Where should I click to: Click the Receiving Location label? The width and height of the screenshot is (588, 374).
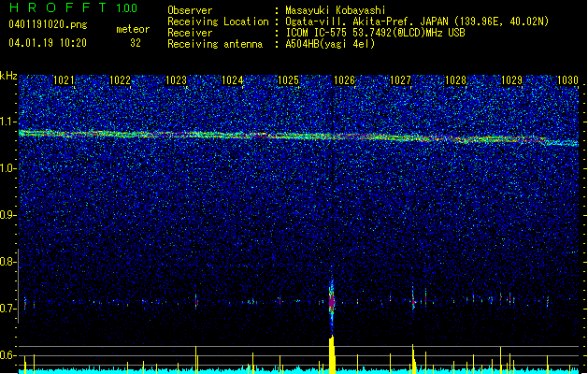point(218,22)
